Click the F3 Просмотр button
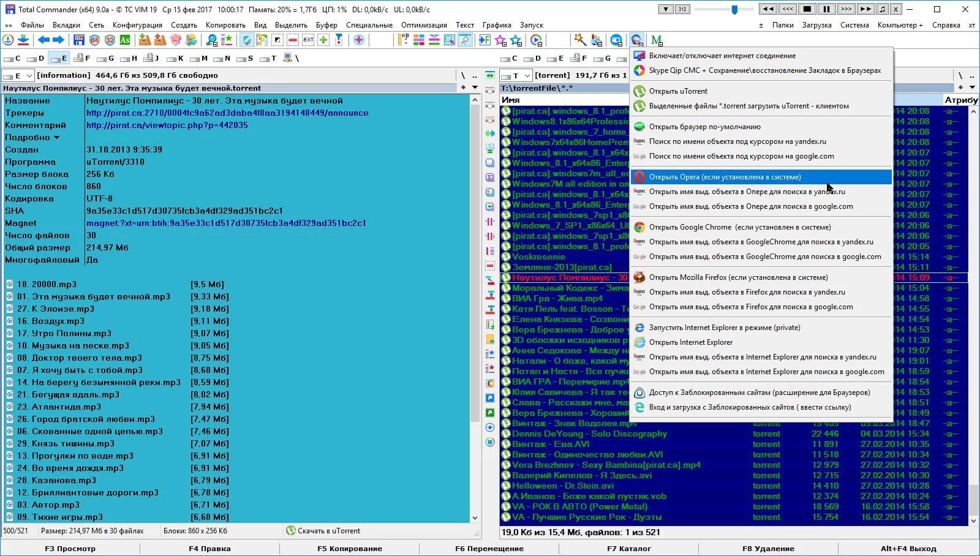 (70, 549)
